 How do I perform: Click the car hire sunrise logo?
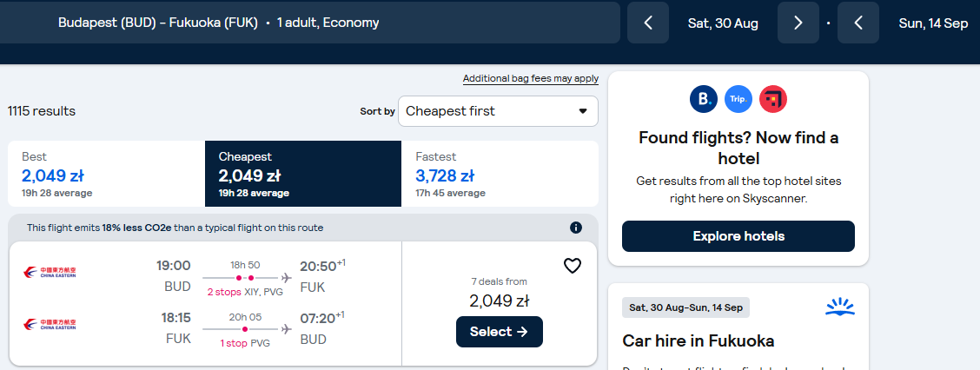click(x=840, y=307)
